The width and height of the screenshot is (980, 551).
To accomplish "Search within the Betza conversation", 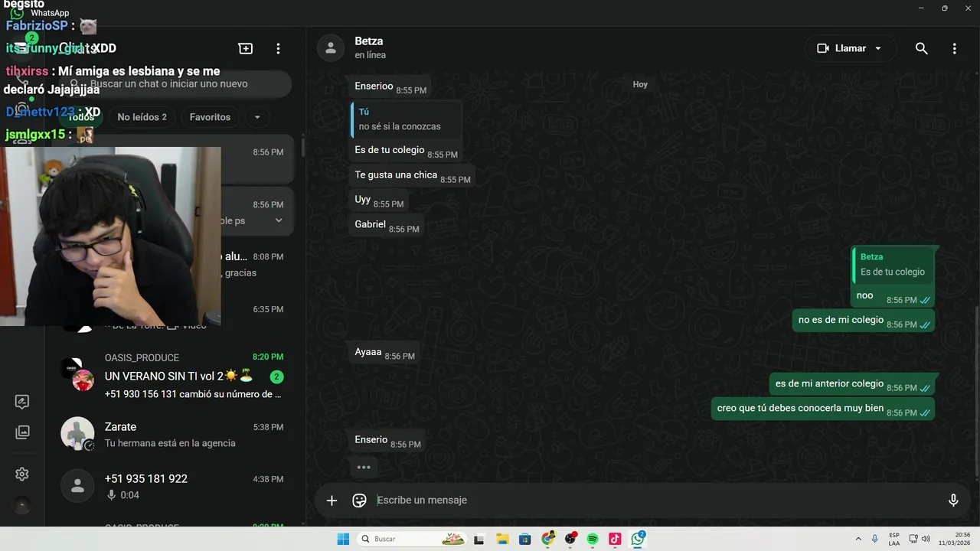I will coord(922,48).
